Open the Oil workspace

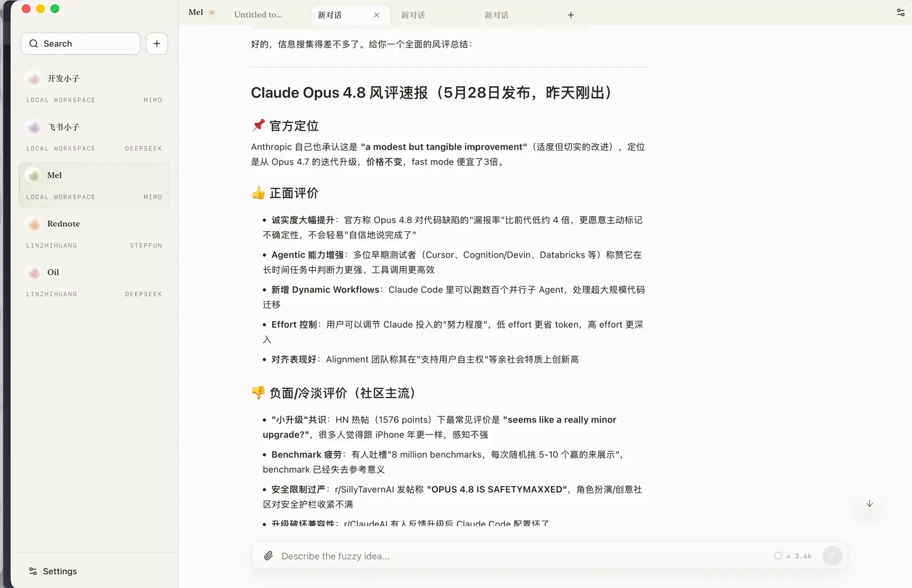[94, 281]
